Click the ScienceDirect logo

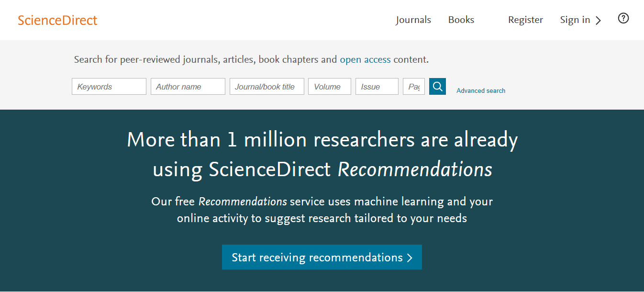click(57, 20)
